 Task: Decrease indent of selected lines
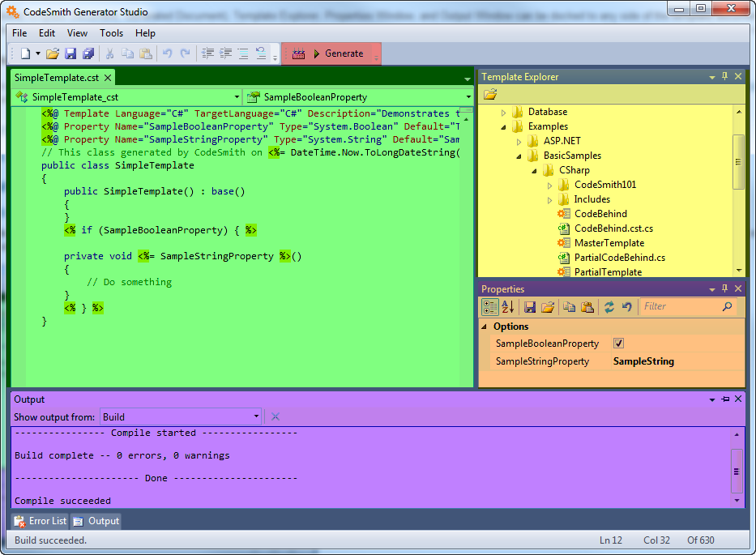(x=207, y=53)
